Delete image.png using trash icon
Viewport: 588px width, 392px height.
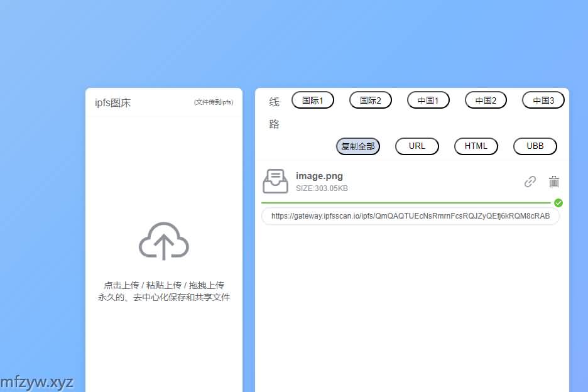[x=553, y=182]
